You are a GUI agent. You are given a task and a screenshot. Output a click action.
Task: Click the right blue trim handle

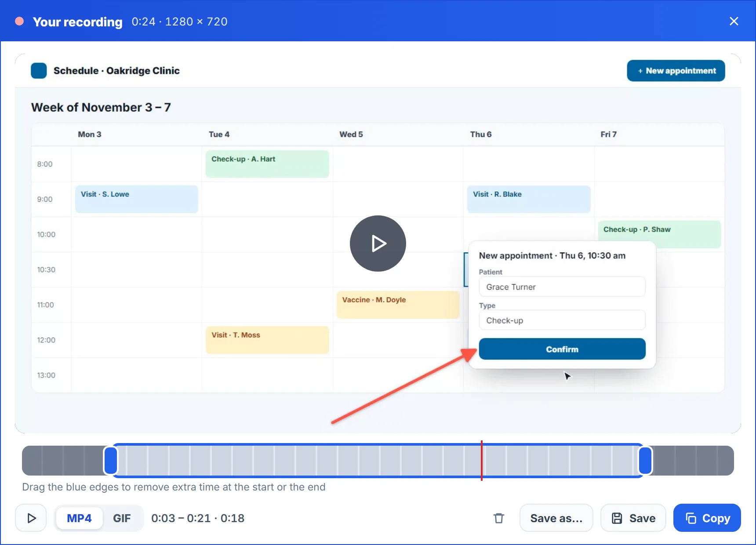(x=645, y=460)
